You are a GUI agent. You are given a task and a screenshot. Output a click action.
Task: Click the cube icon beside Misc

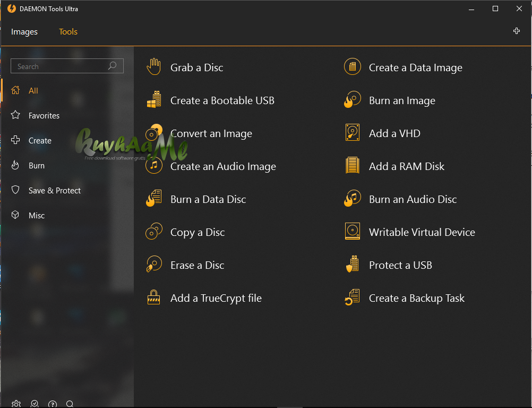pos(15,215)
